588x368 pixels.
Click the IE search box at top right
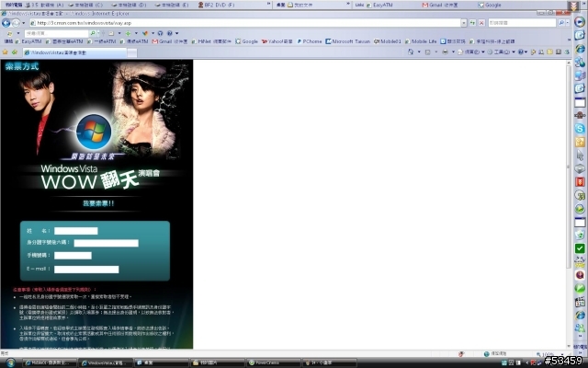522,23
